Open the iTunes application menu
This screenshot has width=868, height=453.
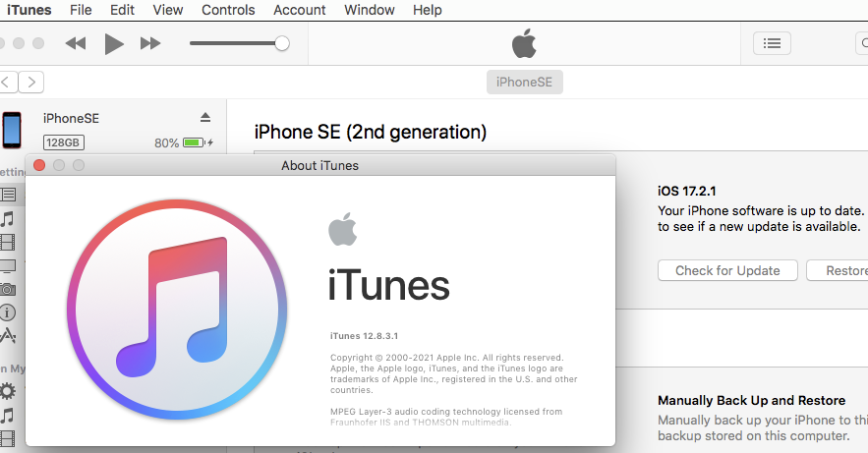(x=29, y=10)
